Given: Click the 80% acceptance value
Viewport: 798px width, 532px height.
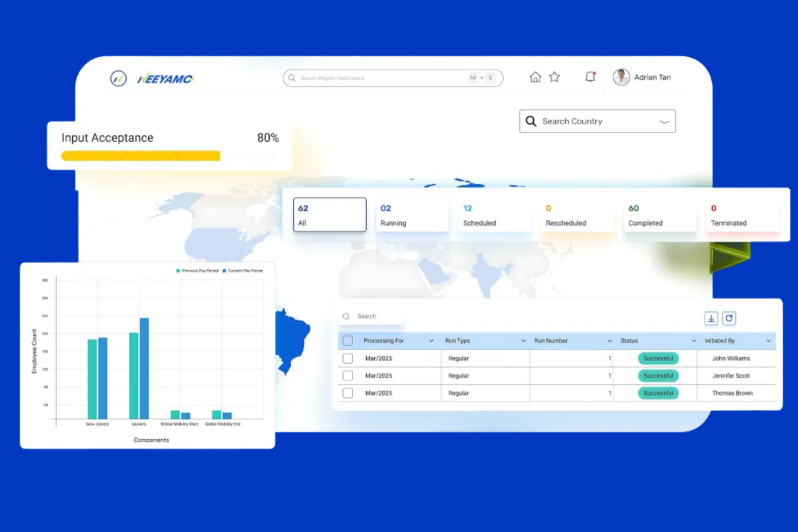Looking at the screenshot, I should (x=268, y=138).
